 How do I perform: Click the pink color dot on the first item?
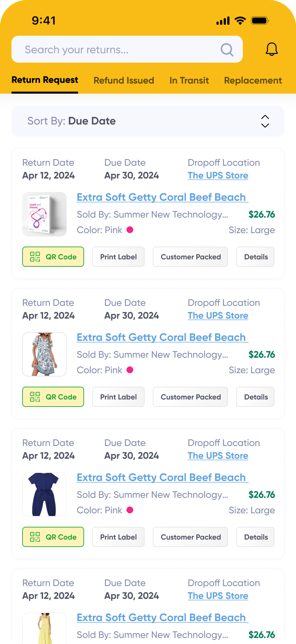(130, 230)
